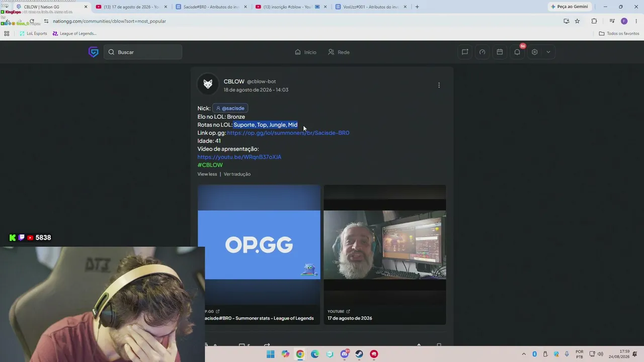This screenshot has width=644, height=362.
Task: Open Discord from the taskbar
Action: 345,354
